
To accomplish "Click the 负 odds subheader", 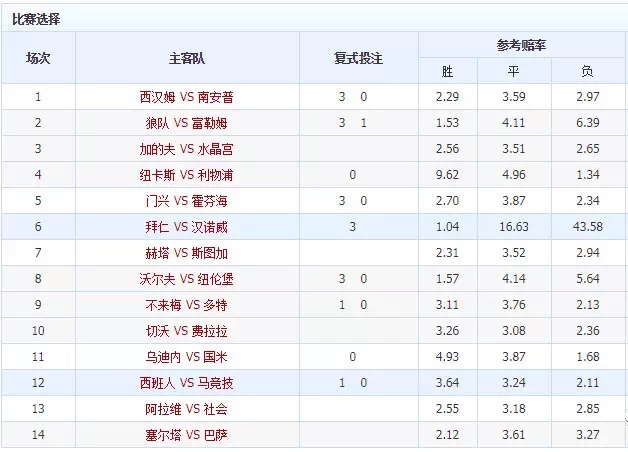I will pos(588,72).
